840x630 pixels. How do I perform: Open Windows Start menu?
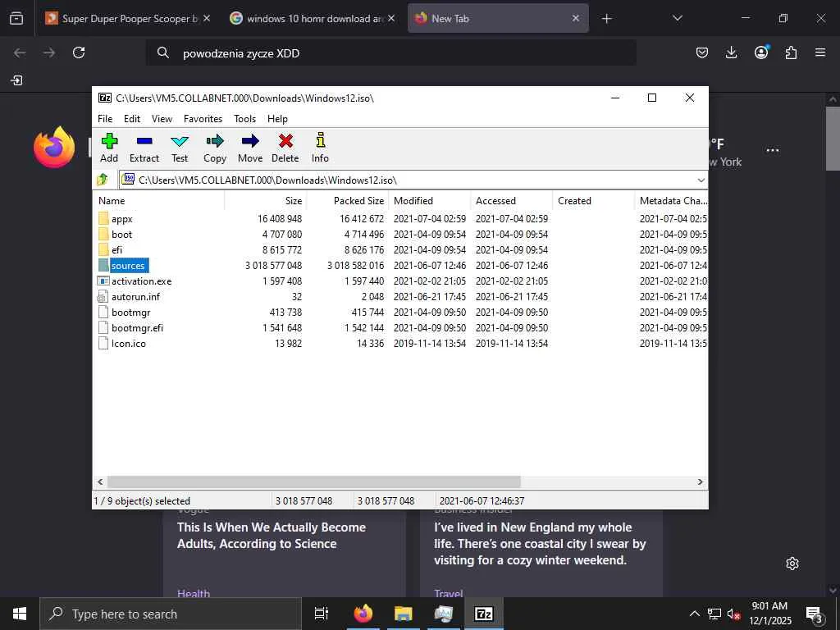(20, 614)
